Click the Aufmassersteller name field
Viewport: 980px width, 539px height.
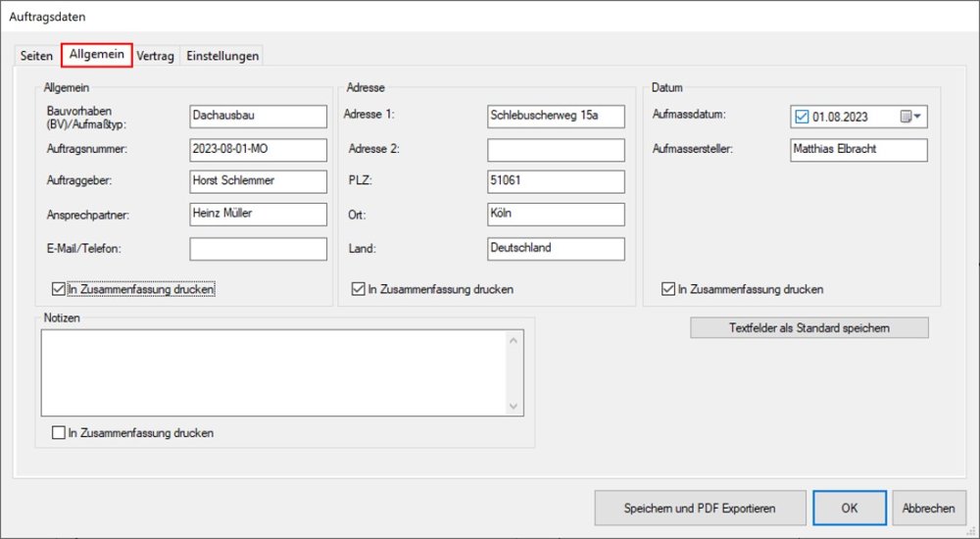point(857,150)
